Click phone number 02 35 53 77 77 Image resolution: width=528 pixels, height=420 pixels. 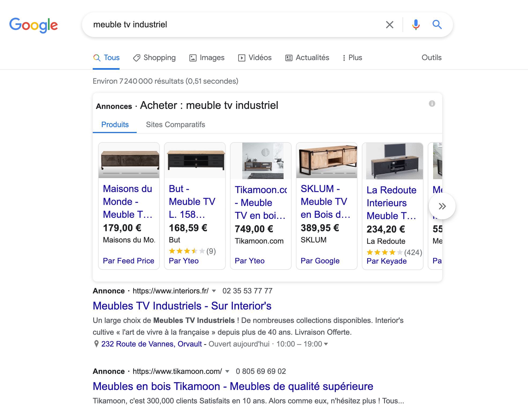point(247,291)
